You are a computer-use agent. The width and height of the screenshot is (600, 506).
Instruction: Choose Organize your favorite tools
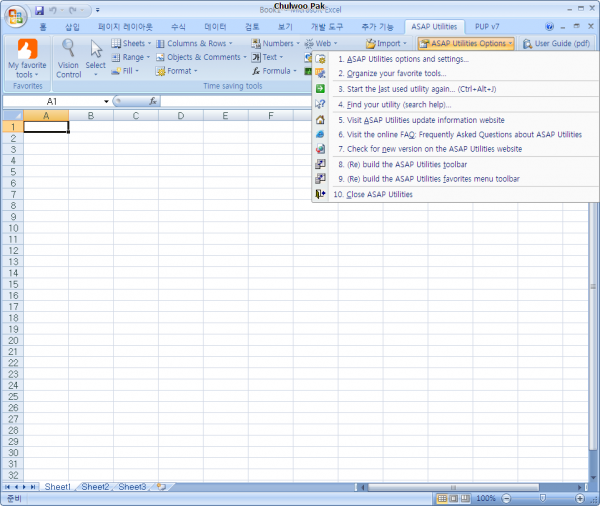[x=455, y=73]
